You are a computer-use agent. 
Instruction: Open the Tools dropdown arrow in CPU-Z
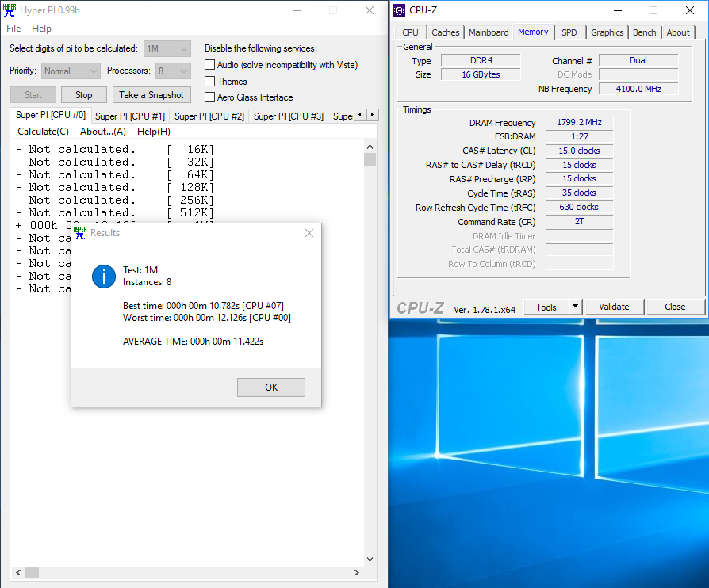[x=576, y=307]
